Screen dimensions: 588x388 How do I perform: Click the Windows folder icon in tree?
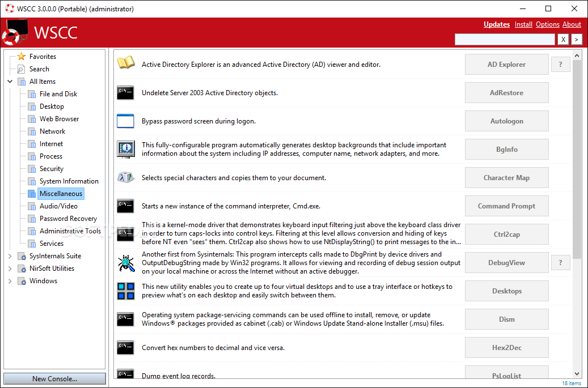click(x=22, y=281)
